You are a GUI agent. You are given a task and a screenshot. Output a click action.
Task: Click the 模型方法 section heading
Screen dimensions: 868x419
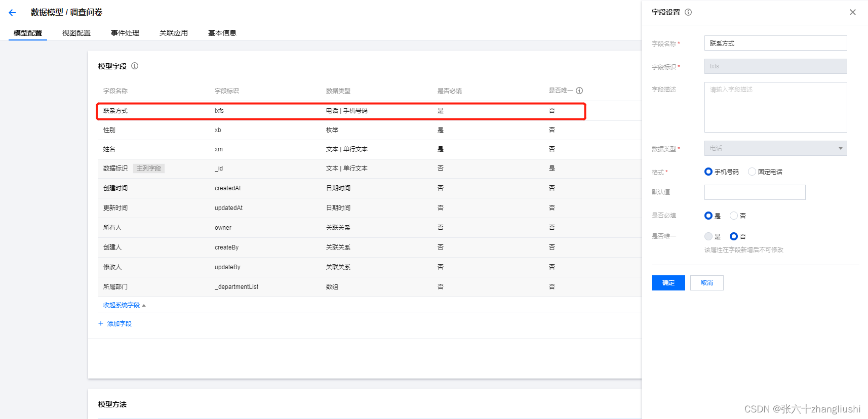(112, 404)
